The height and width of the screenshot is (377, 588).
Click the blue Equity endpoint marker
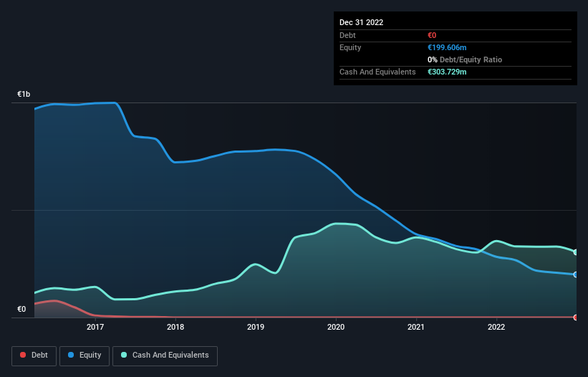pyautogui.click(x=576, y=275)
